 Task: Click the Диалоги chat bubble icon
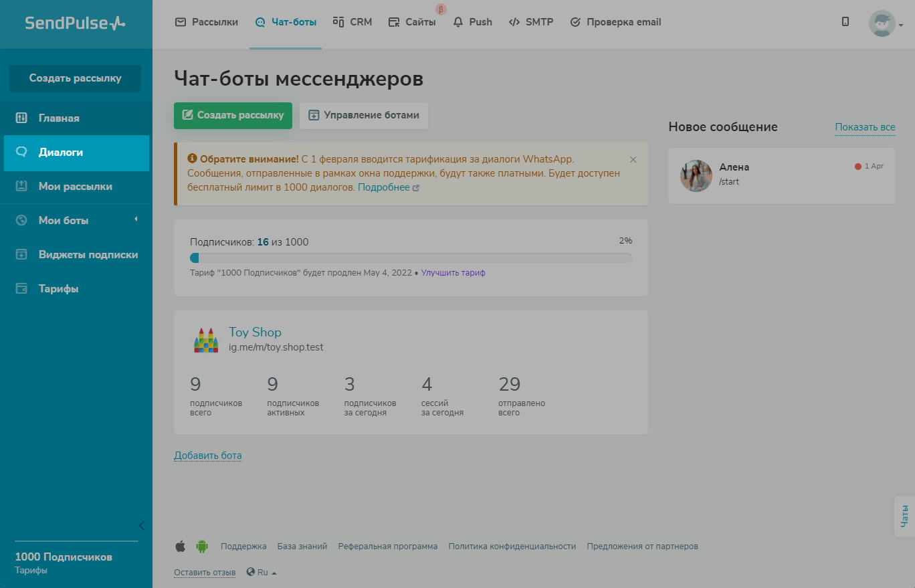point(21,153)
